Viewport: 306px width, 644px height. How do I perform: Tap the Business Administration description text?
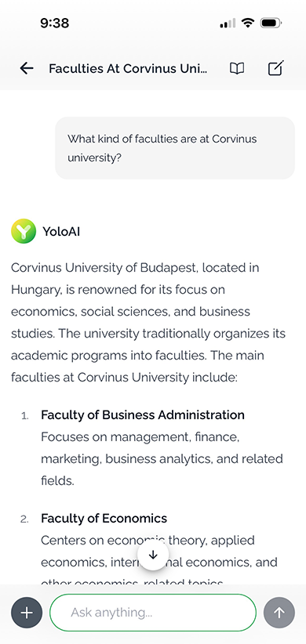[x=162, y=459]
